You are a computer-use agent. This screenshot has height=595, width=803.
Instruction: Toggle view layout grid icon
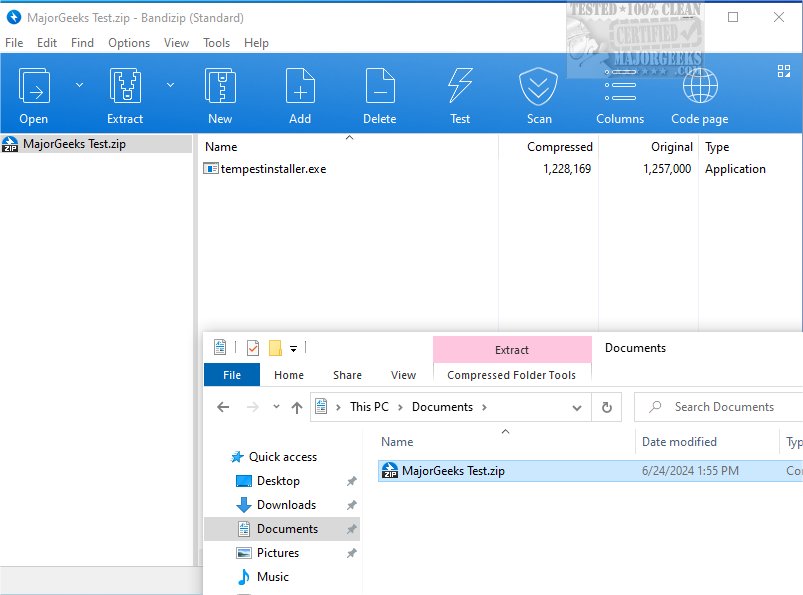pyautogui.click(x=784, y=71)
